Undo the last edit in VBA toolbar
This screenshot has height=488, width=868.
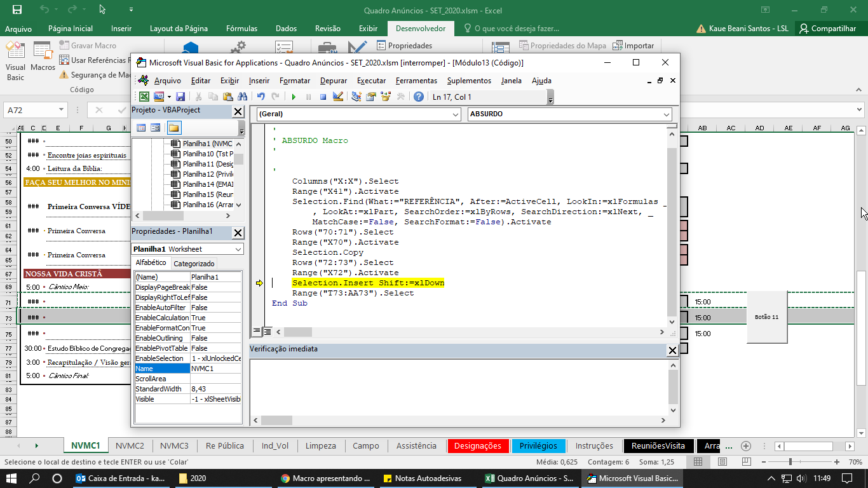(261, 97)
